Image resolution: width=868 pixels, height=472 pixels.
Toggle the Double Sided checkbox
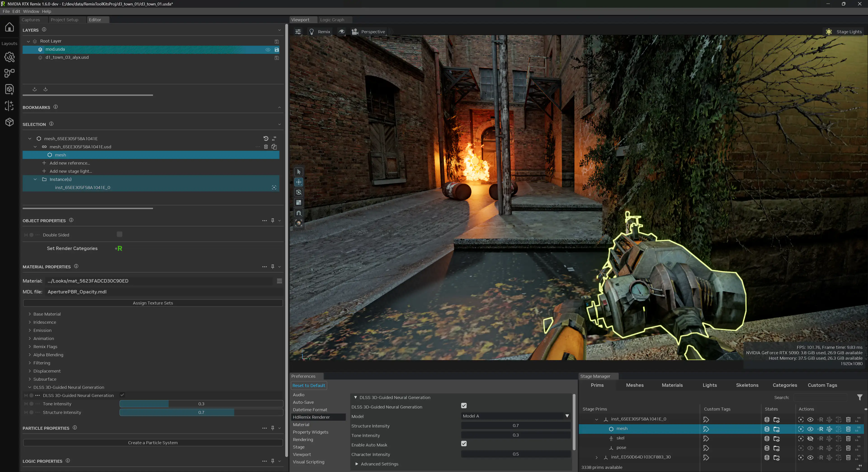click(120, 234)
